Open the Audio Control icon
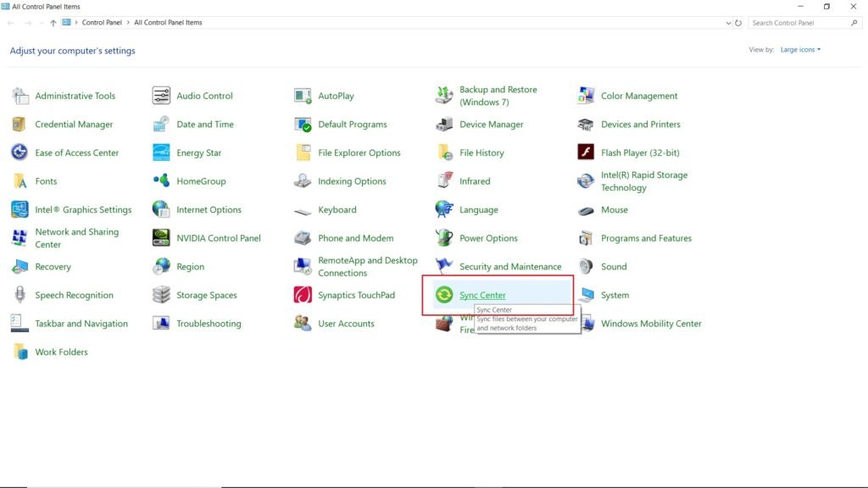The width and height of the screenshot is (868, 488). tap(161, 96)
